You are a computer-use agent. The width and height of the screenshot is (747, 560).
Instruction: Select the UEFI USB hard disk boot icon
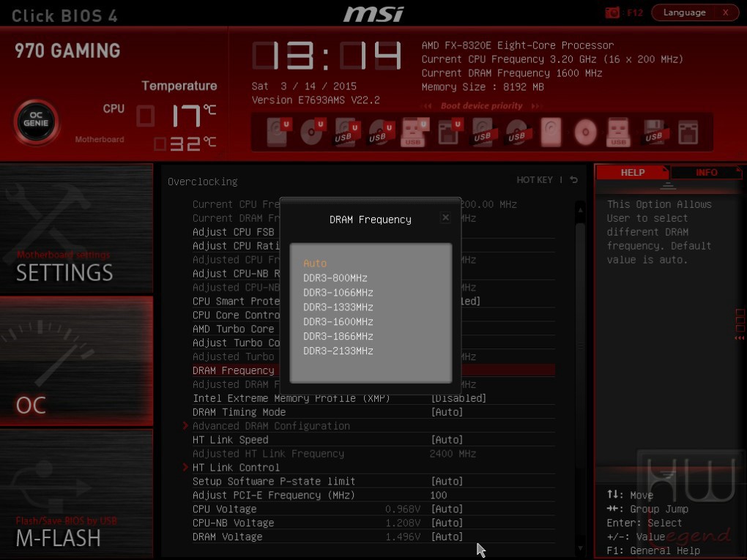346,132
